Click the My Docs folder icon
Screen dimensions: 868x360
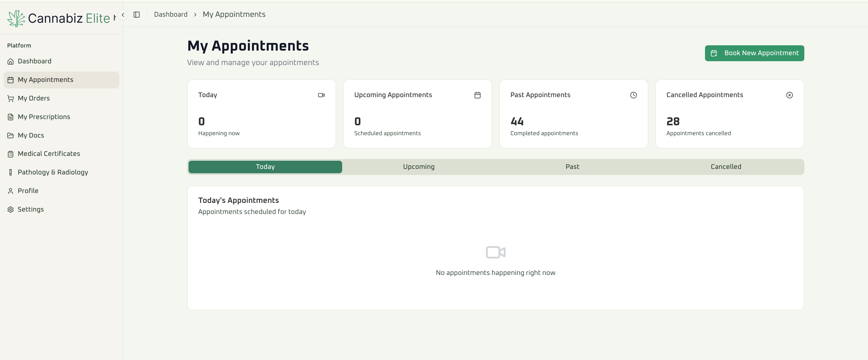[11, 135]
